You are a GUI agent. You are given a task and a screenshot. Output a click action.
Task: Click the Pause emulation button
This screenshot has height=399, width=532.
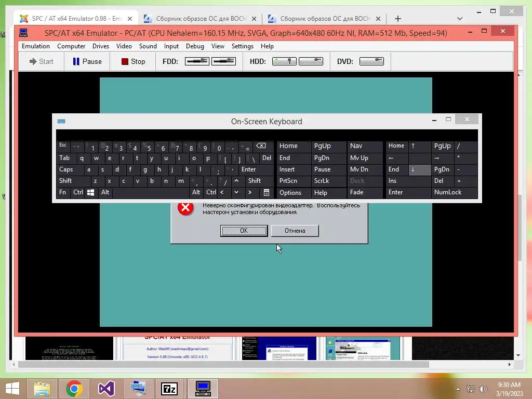(x=87, y=61)
